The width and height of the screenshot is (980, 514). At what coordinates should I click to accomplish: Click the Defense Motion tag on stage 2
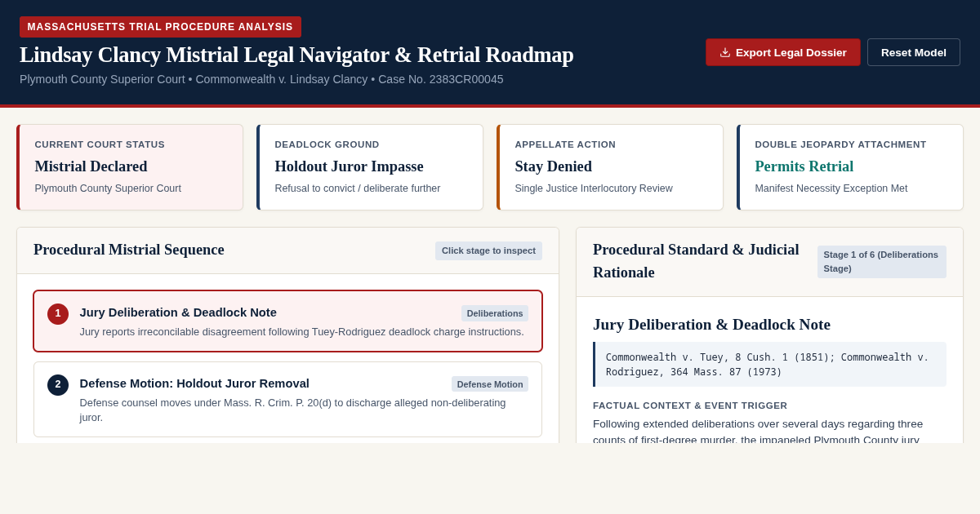click(x=490, y=384)
